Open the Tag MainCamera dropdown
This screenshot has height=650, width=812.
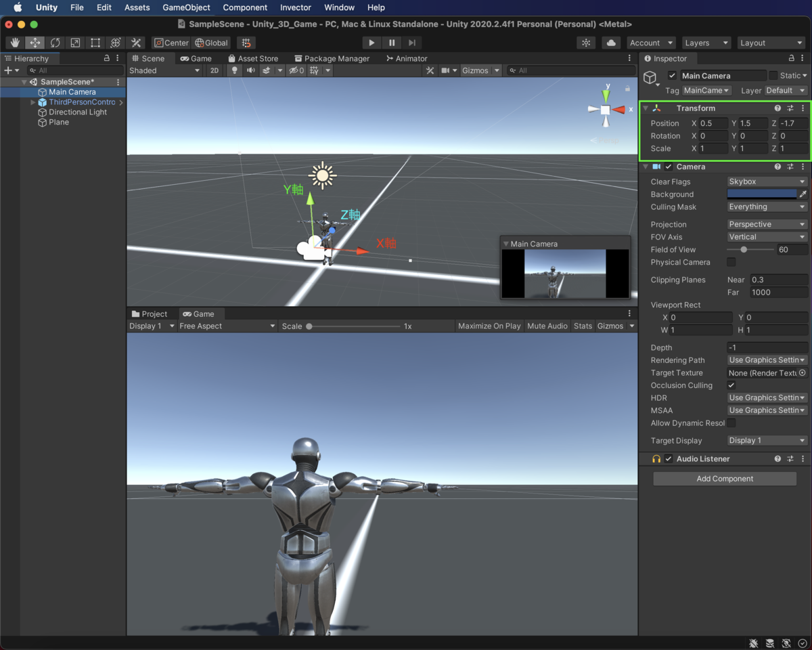point(706,90)
